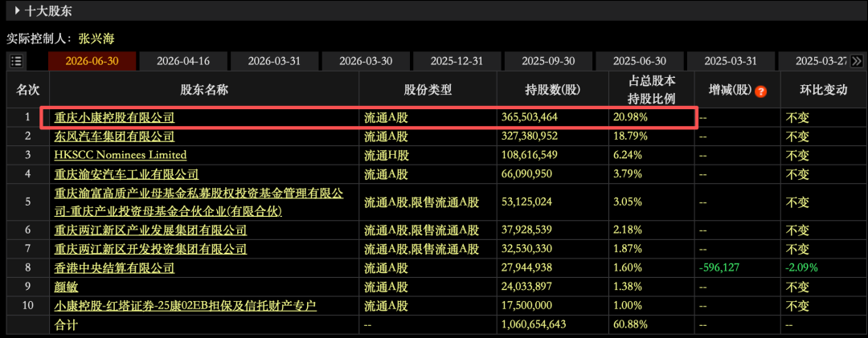The width and height of the screenshot is (868, 338).
Task: Click HKSCC Nominees Limited link
Action: click(120, 155)
